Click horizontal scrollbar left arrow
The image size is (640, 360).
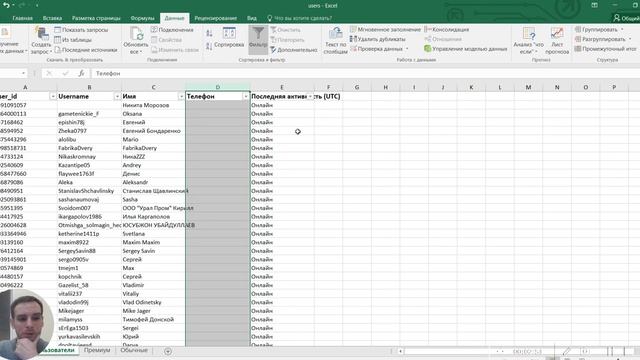point(401,351)
